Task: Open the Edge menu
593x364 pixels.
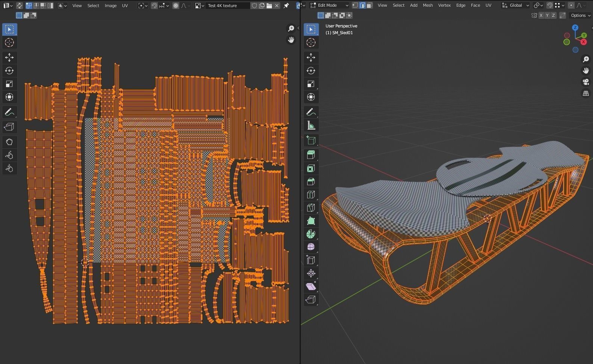Action: (x=461, y=5)
